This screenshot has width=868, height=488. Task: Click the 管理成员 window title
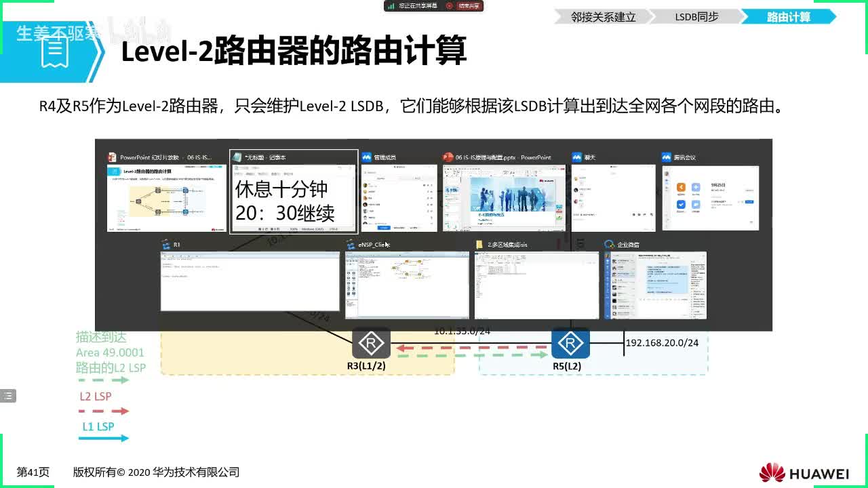pyautogui.click(x=384, y=157)
